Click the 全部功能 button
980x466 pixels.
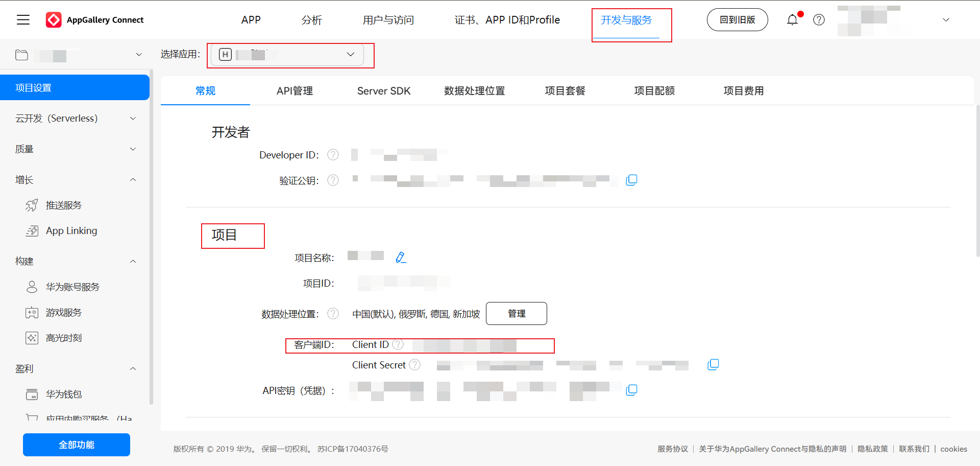pos(77,445)
